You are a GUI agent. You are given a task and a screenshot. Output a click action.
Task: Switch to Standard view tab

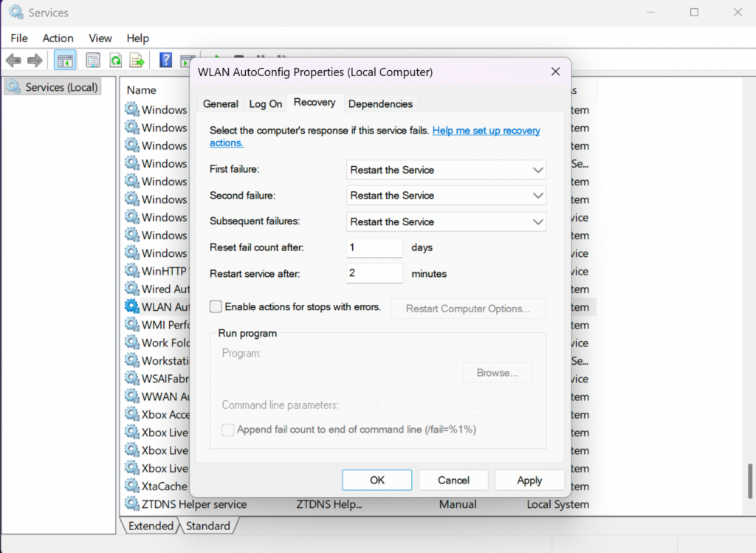pos(207,526)
